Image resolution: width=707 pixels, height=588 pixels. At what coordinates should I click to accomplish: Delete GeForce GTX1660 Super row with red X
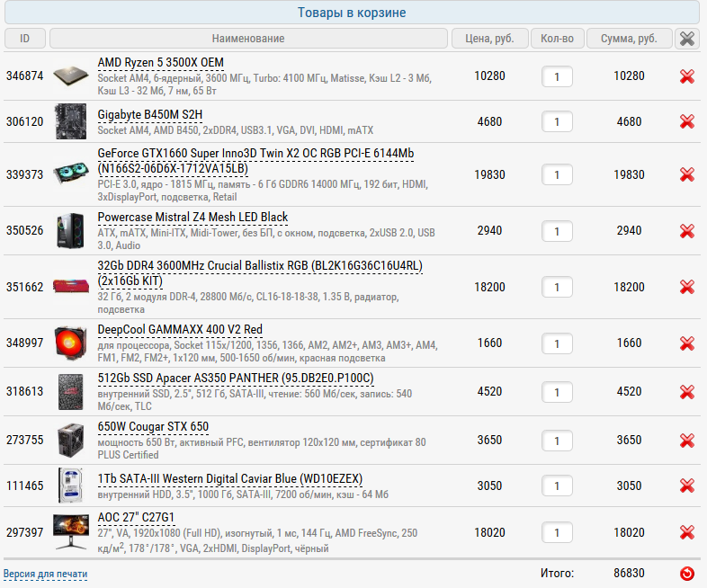686,174
